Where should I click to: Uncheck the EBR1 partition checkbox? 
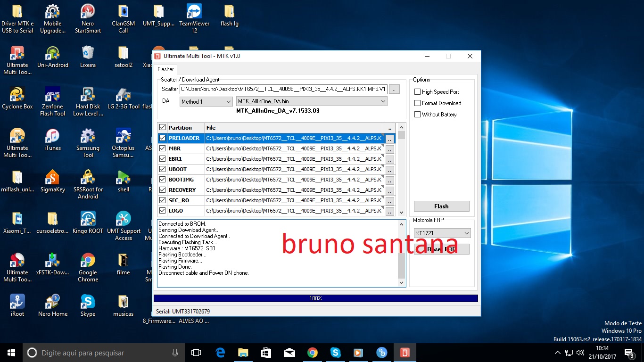tap(163, 159)
